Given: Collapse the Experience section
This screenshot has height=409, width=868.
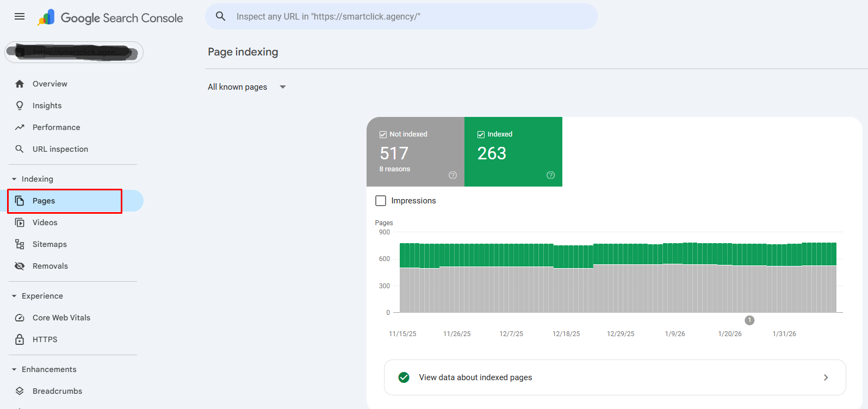Looking at the screenshot, I should (x=14, y=296).
